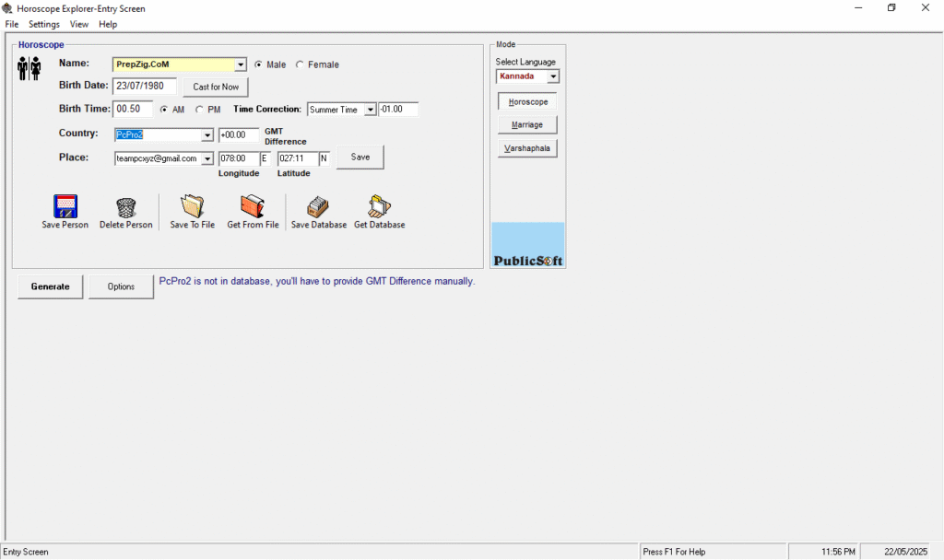This screenshot has height=560, width=944.
Task: Click the Save To File icon
Action: (192, 206)
